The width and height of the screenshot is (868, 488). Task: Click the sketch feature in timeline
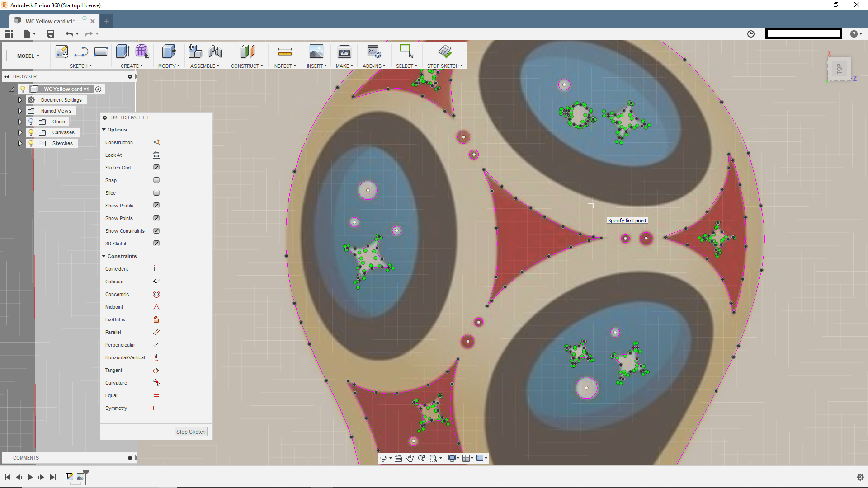(x=70, y=477)
